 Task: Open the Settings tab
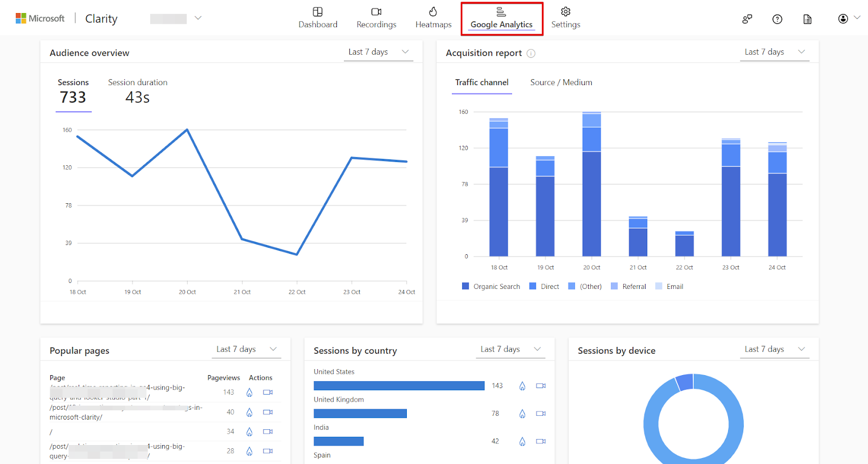click(x=566, y=18)
